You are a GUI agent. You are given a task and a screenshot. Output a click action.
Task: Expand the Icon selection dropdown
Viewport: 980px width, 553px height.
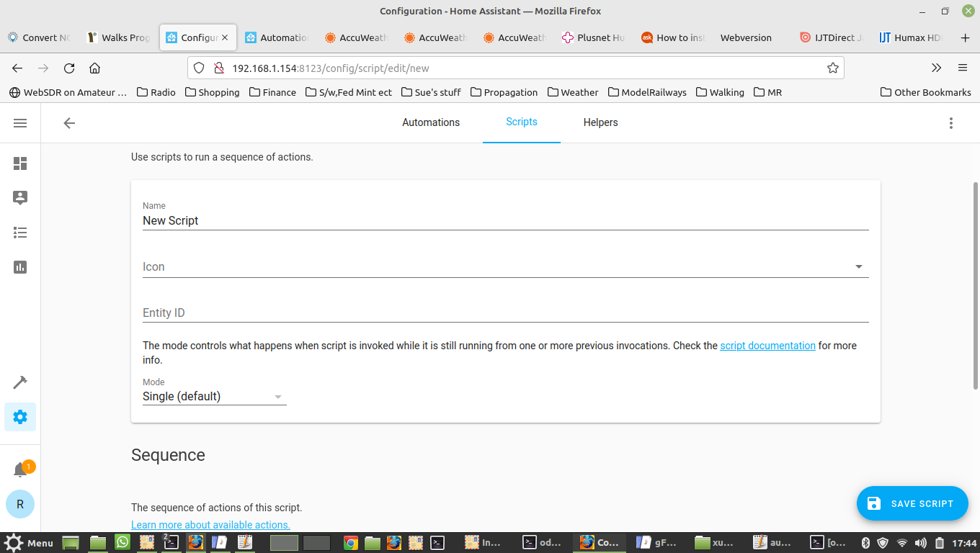point(858,266)
